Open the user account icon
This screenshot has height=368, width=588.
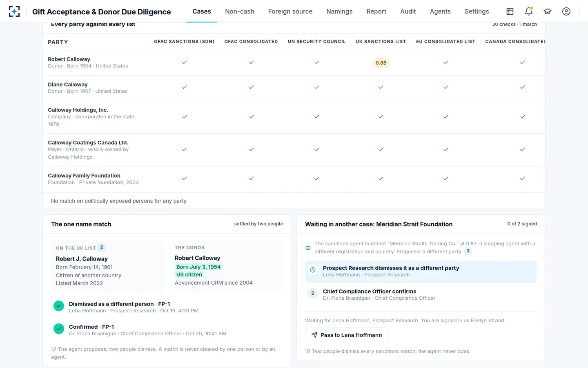coord(566,11)
